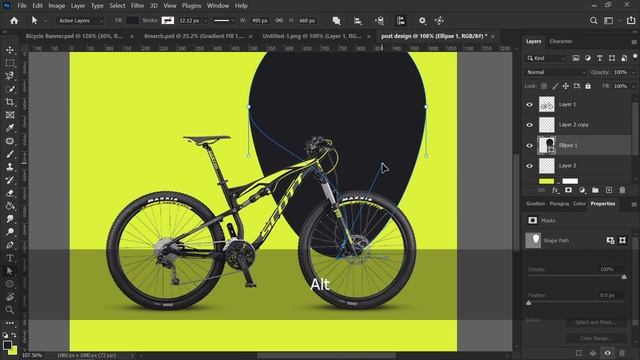Viewport: 640px width, 360px height.
Task: Open the Search icon at top right
Action: [x=593, y=21]
